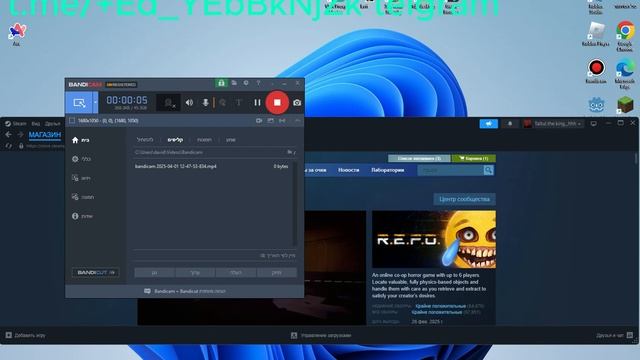Click the output folder path field in Bandicam

click(209, 152)
